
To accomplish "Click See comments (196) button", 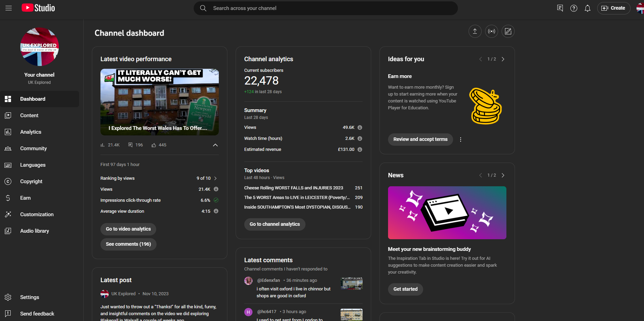I will (x=128, y=244).
